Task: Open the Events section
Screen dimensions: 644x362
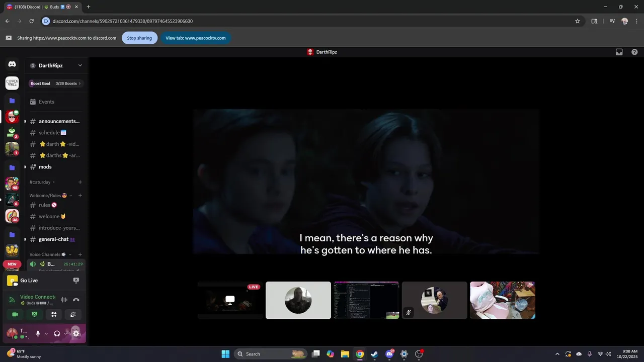Action: point(55,102)
